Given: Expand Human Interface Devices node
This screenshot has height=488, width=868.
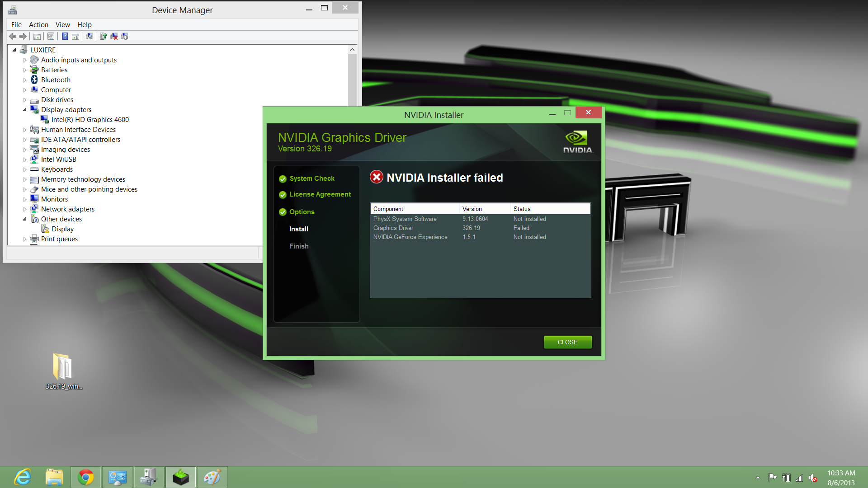Looking at the screenshot, I should [25, 130].
